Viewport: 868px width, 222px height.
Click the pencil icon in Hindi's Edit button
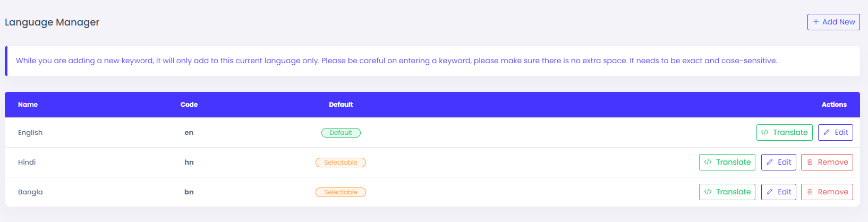pos(770,162)
